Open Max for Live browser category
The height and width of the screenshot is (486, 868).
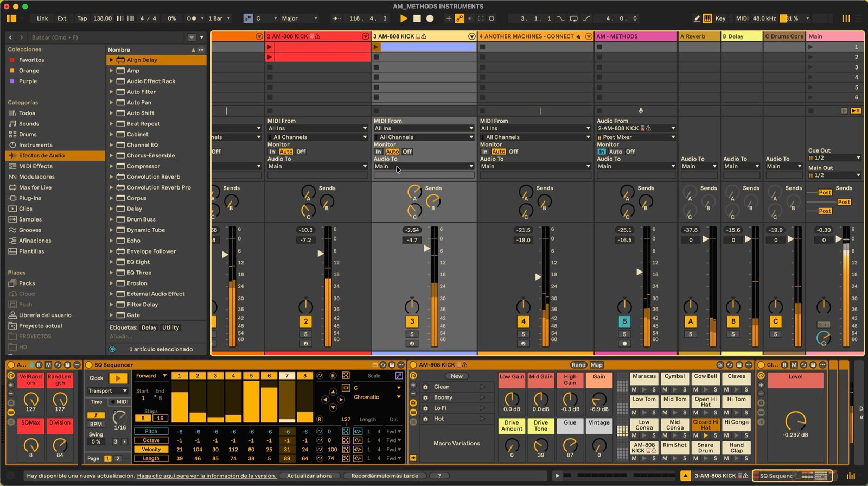pos(35,187)
